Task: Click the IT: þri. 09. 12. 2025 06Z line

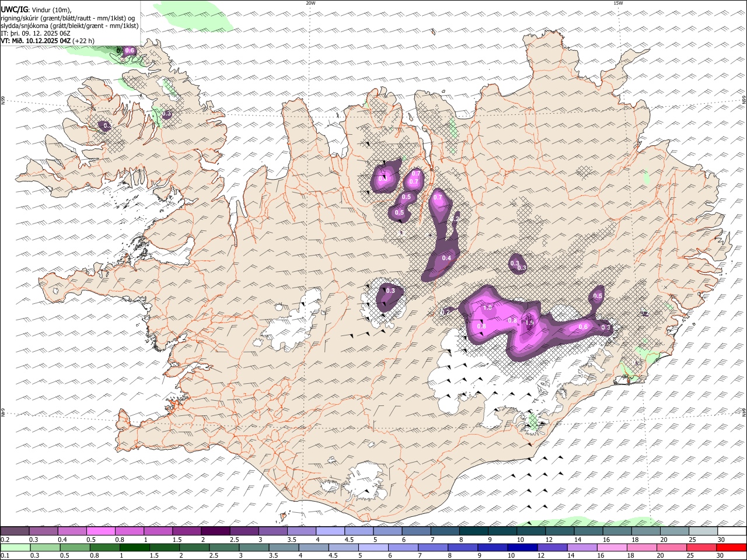Action: point(36,33)
